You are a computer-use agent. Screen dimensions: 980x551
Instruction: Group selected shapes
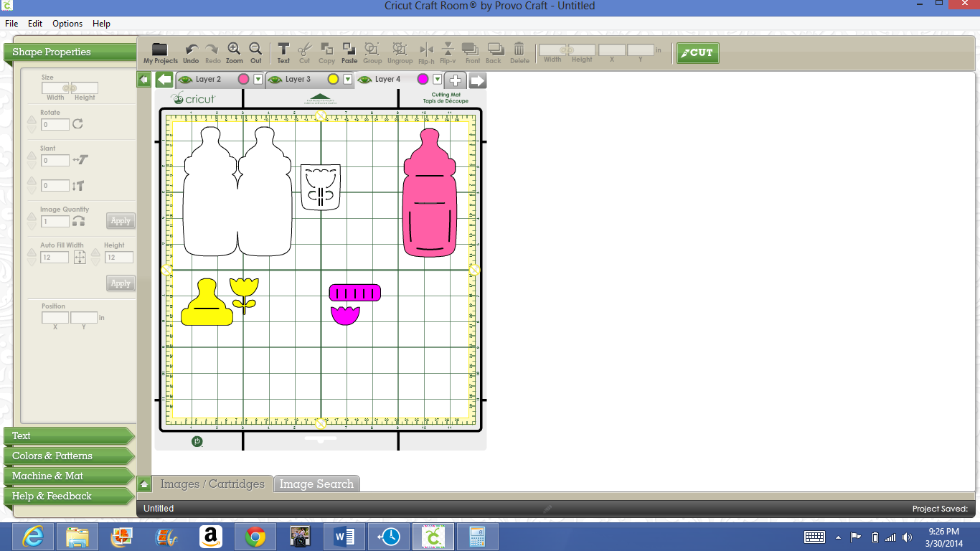pyautogui.click(x=372, y=53)
